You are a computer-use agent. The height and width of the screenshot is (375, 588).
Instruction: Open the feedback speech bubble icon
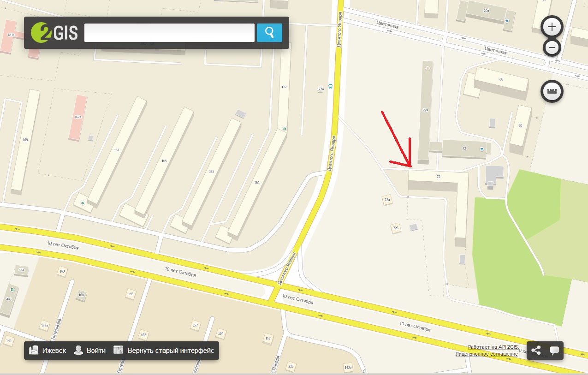pos(554,351)
